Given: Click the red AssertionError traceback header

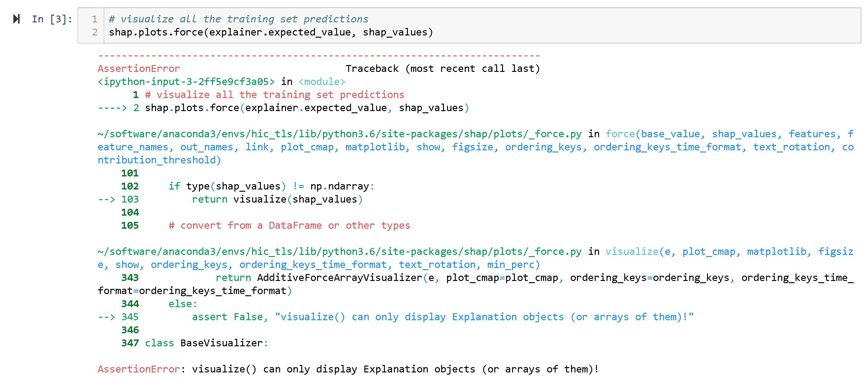Looking at the screenshot, I should (138, 68).
